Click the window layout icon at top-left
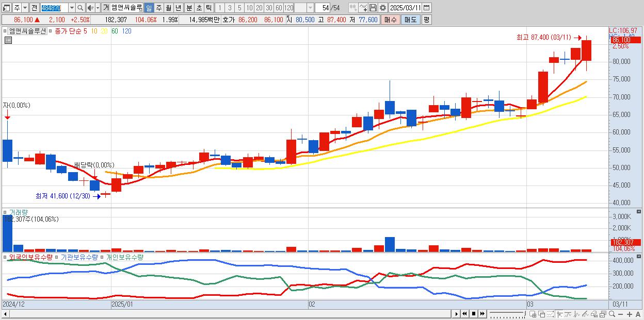644x320 pixels. click(x=7, y=8)
